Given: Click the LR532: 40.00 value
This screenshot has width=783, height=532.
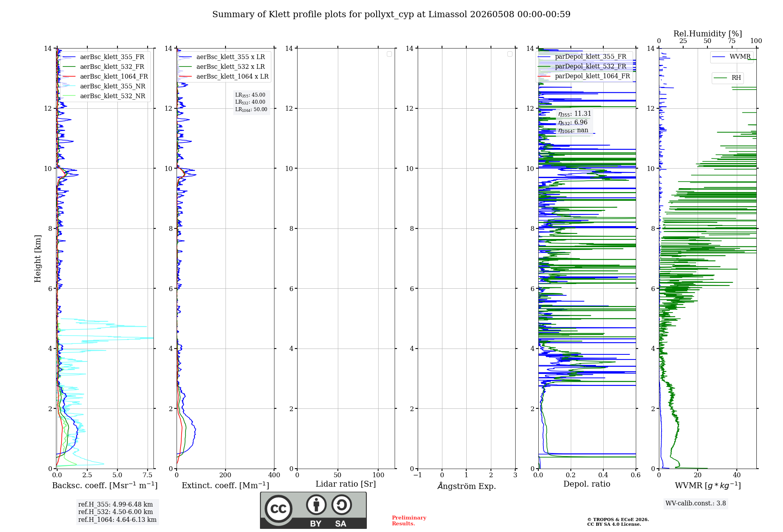Looking at the screenshot, I should [250, 102].
